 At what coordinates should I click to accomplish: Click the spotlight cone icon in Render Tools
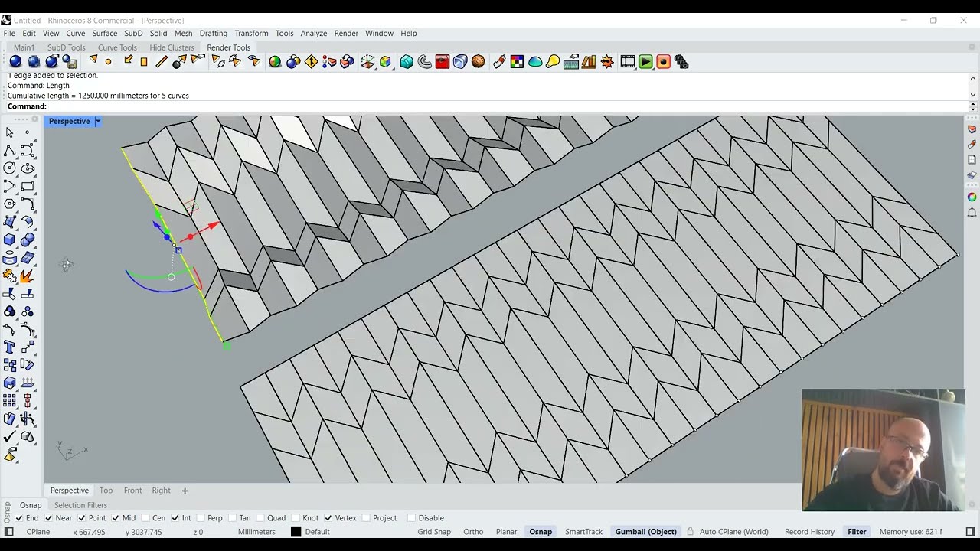coord(93,60)
